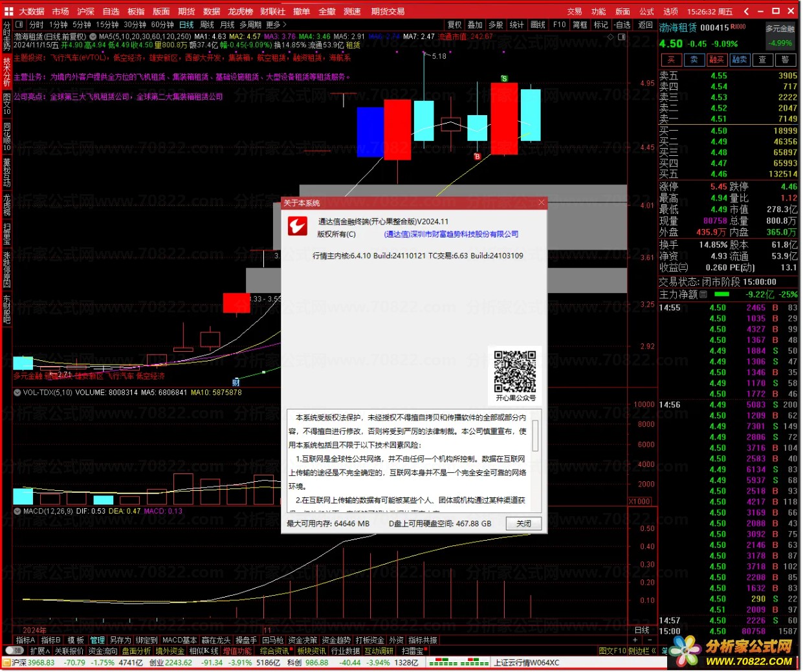Toggle the pill switch at bottom left
This screenshot has height=672, width=803.
coord(14,651)
